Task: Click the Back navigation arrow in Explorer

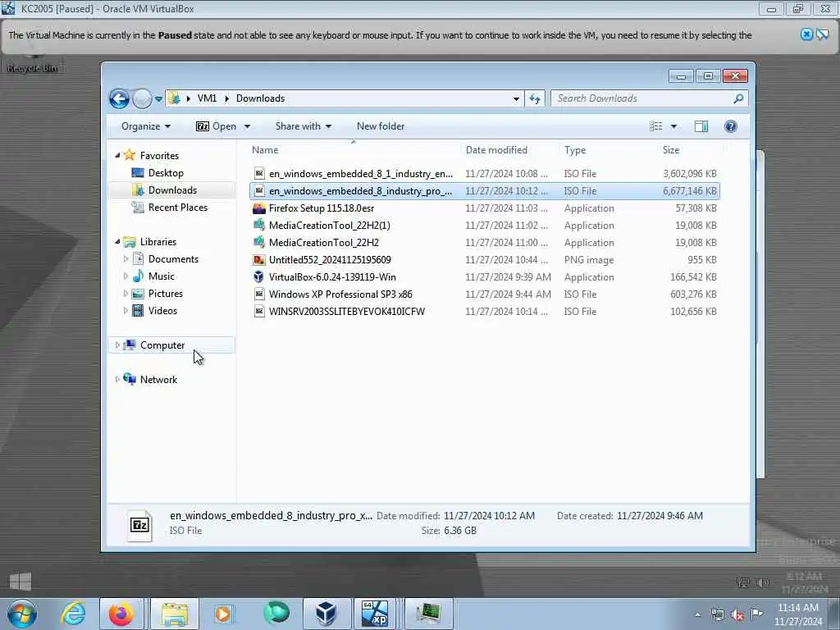Action: (119, 98)
